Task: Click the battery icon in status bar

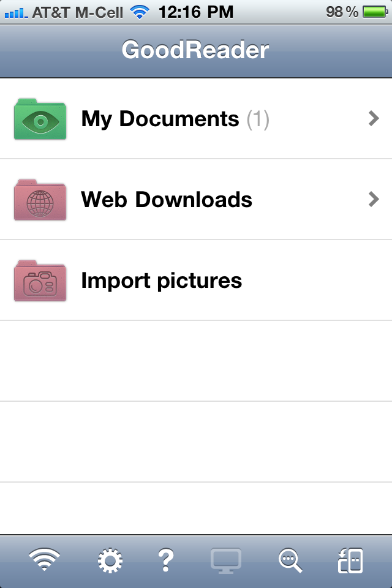Action: pos(374,12)
